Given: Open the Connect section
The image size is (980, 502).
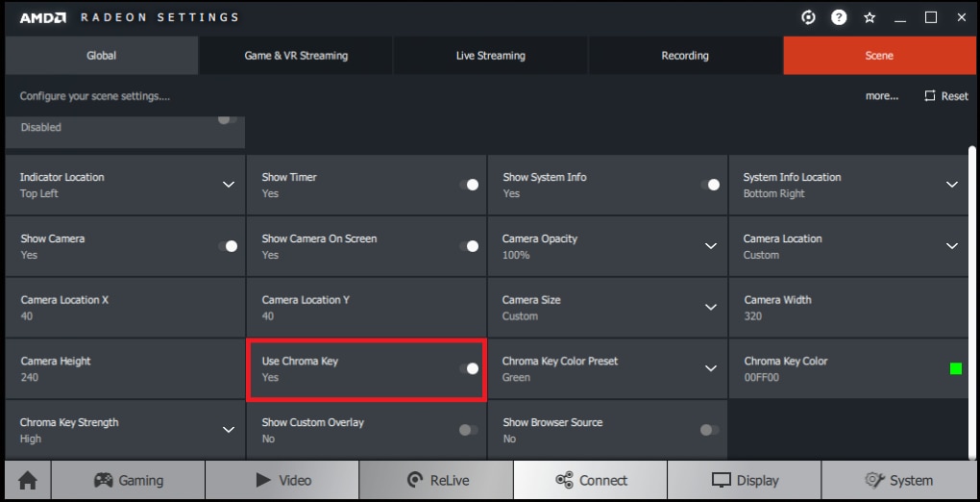Looking at the screenshot, I should (x=591, y=480).
